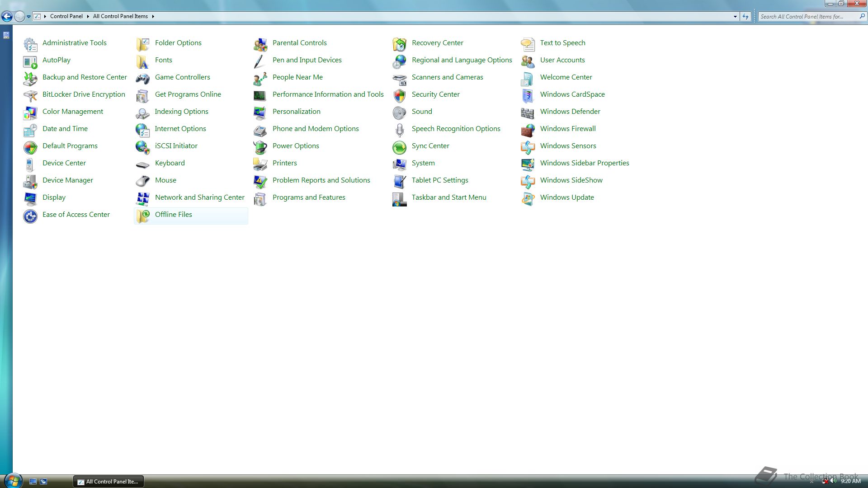Expand the Control Panel breadcrumb arrow

[x=88, y=16]
